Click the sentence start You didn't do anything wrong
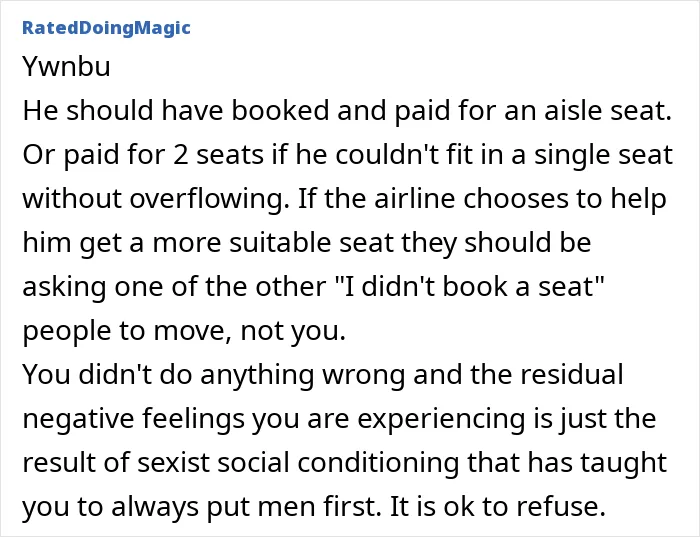This screenshot has height=537, width=700. point(213,375)
